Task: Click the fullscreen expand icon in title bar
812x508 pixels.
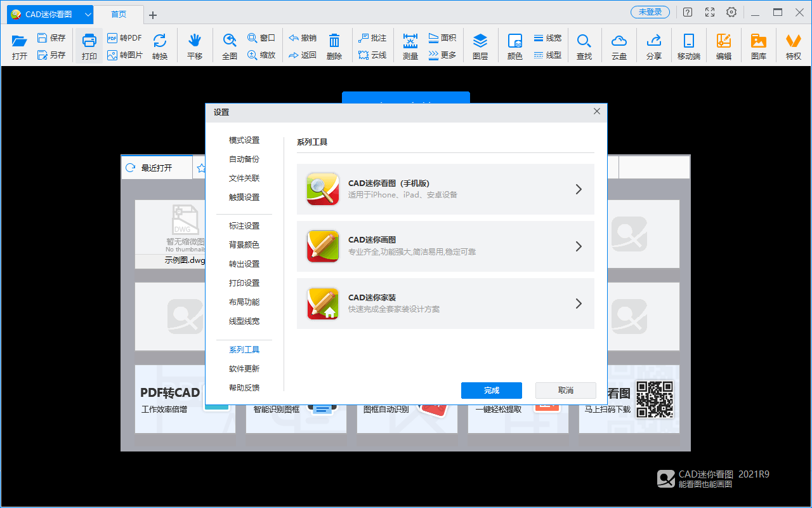Action: (x=710, y=13)
